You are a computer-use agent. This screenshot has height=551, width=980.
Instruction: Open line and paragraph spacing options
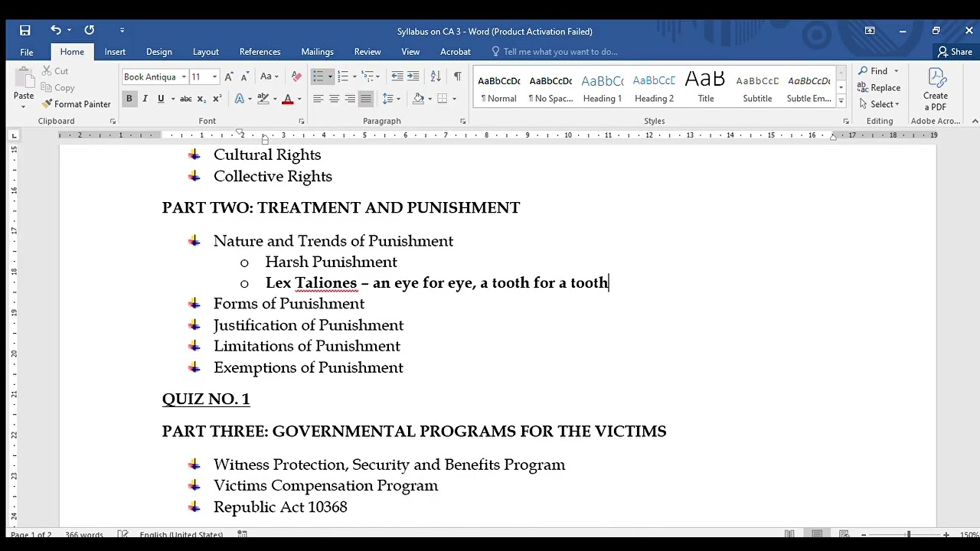coord(391,99)
